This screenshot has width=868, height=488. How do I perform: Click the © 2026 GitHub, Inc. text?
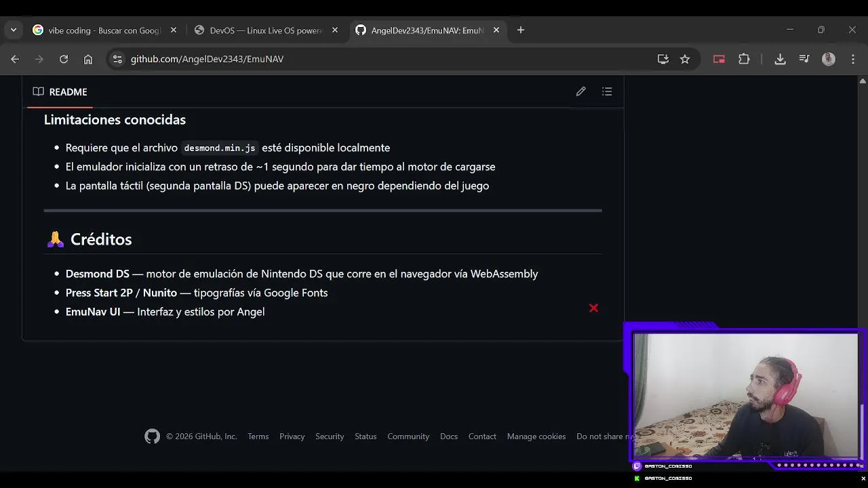(201, 436)
